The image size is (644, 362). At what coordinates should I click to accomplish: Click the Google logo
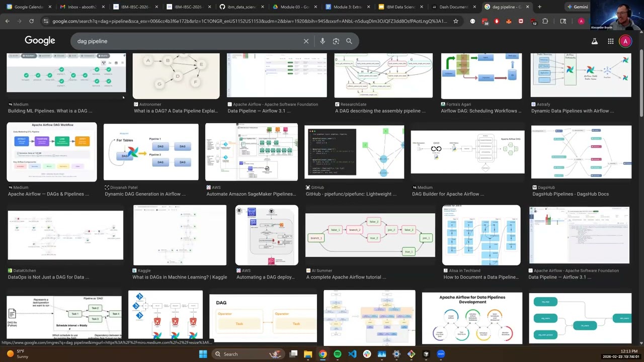click(x=40, y=41)
